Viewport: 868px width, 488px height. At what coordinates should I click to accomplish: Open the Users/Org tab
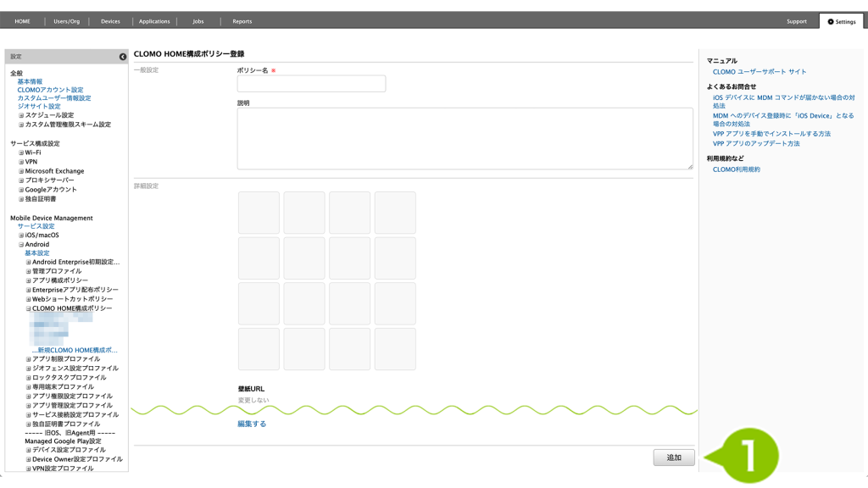(x=66, y=21)
